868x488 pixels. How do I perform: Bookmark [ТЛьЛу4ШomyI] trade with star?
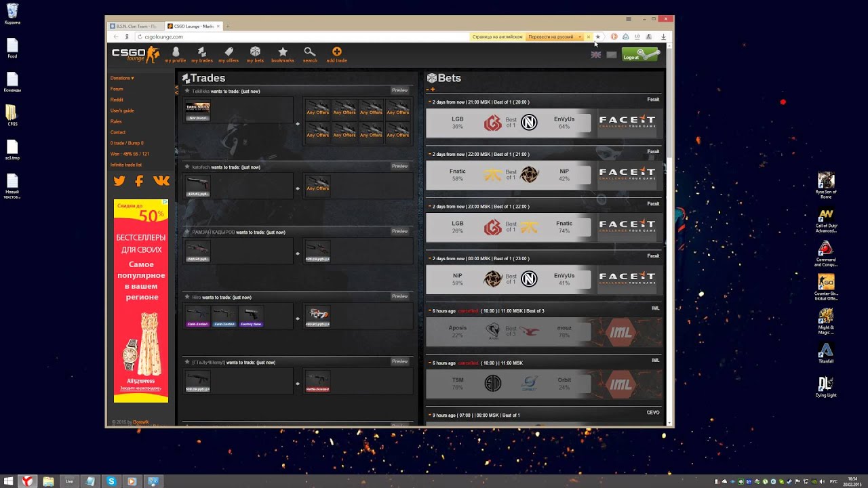[x=187, y=362]
